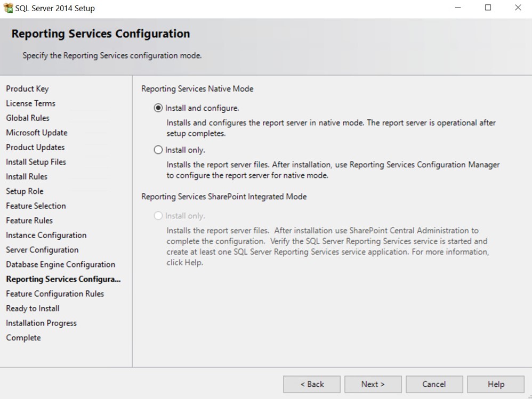
Task: Close the SQL Server 2014 Setup window
Action: coord(518,7)
